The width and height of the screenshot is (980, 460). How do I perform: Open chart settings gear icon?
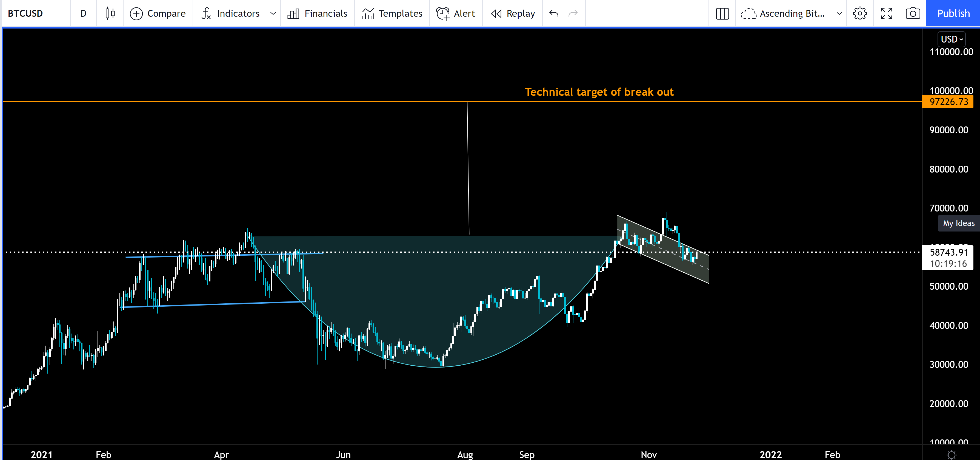tap(860, 14)
